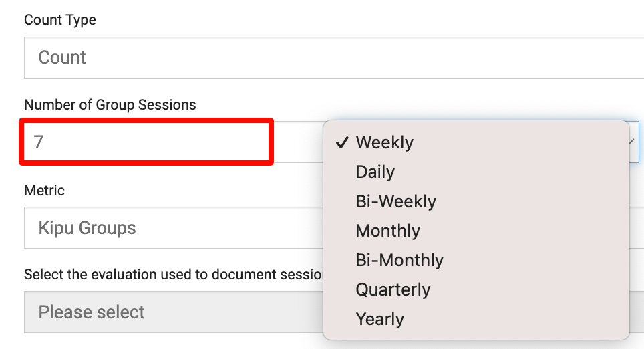Select Monthly in the frequency list
This screenshot has width=644, height=349.
pyautogui.click(x=388, y=231)
